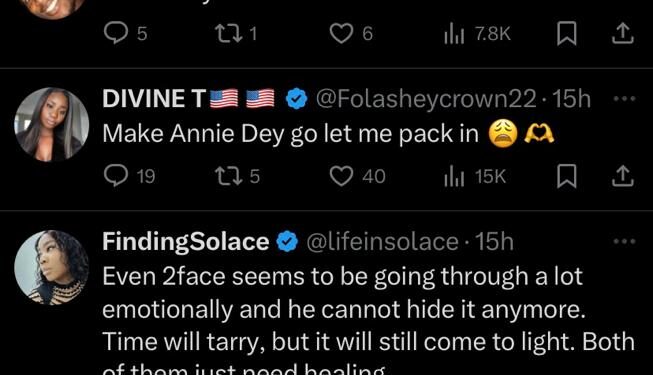The width and height of the screenshot is (653, 375).
Task: Open FindingSolace's profile avatar
Action: (x=52, y=267)
